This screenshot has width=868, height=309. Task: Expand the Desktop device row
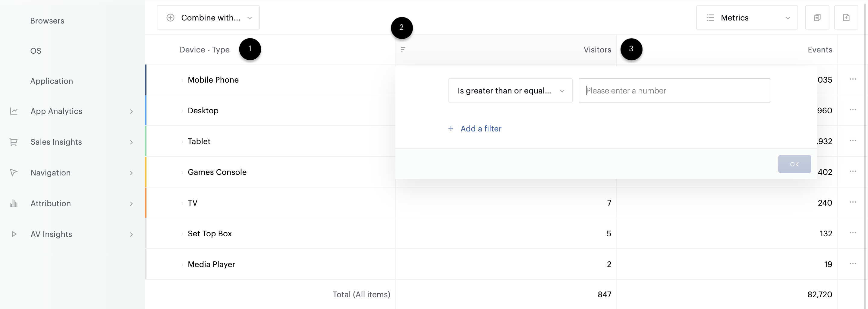pos(182,111)
